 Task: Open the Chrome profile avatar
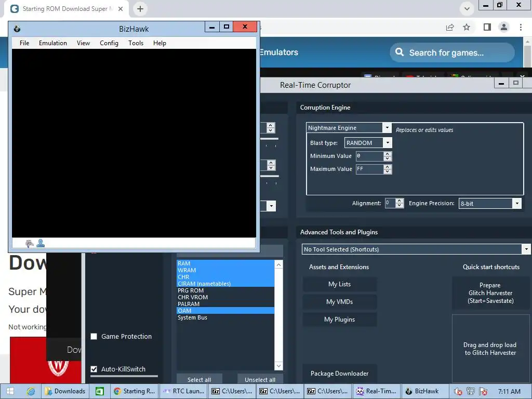point(504,27)
